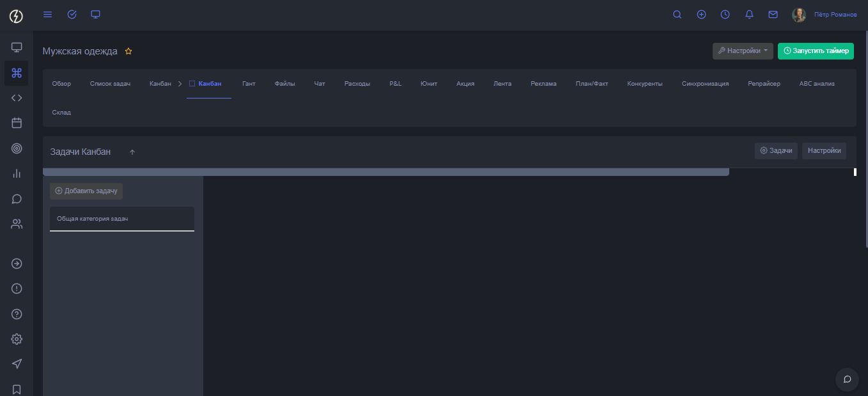This screenshot has width=868, height=396.
Task: Click the clock timer icon in header
Action: click(725, 14)
